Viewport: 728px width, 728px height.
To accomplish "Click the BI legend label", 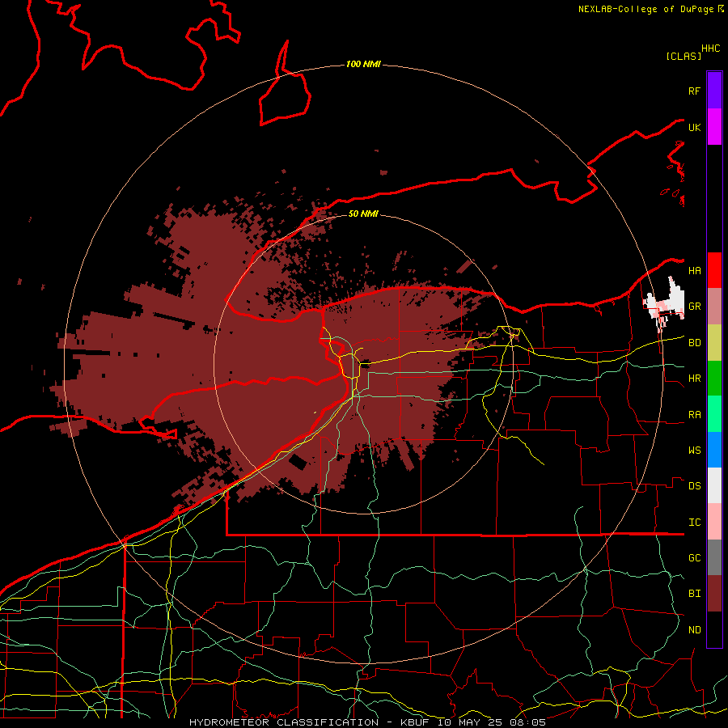I will (695, 594).
